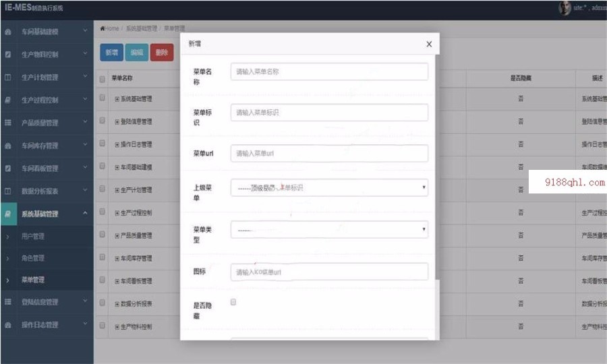Check the 登陆信息管理 table row checkbox
607x364 pixels.
(x=103, y=120)
